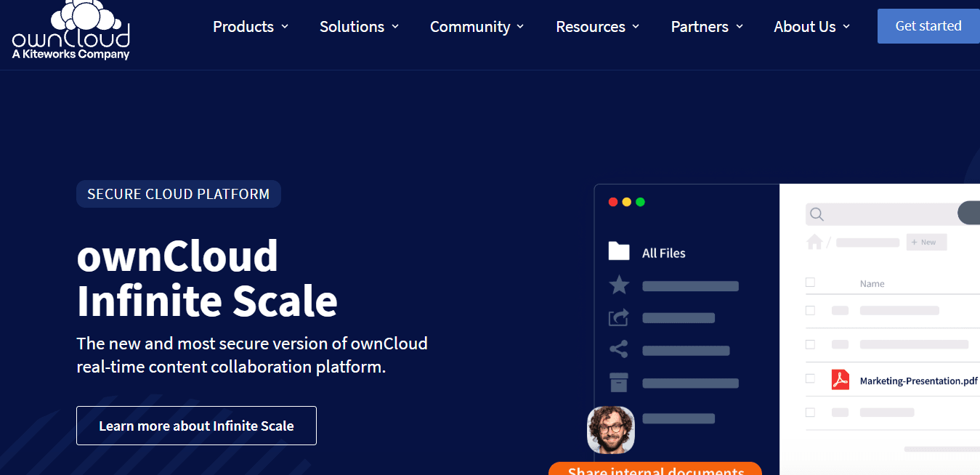Click the star favorites icon in sidebar
This screenshot has height=475, width=980.
click(x=619, y=285)
